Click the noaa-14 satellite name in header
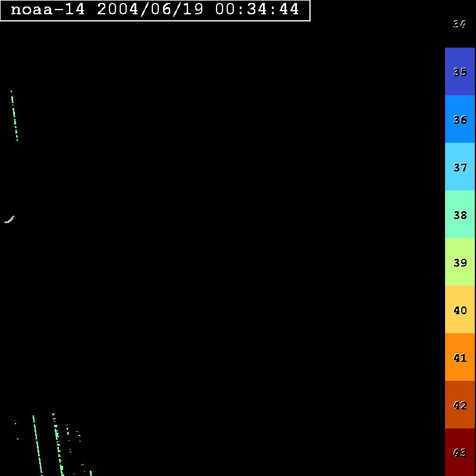Viewport: 476px width, 476px height. (x=48, y=10)
